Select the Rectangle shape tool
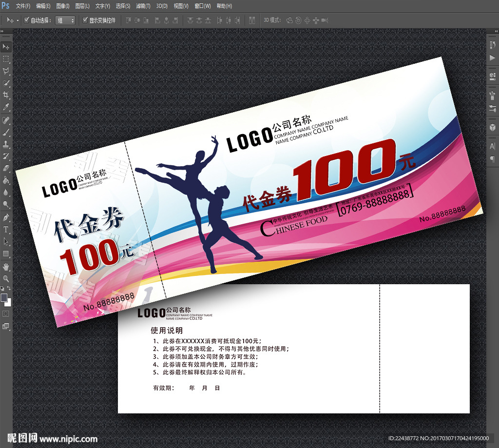Viewport: 499px width, 448px height. pyautogui.click(x=6, y=253)
